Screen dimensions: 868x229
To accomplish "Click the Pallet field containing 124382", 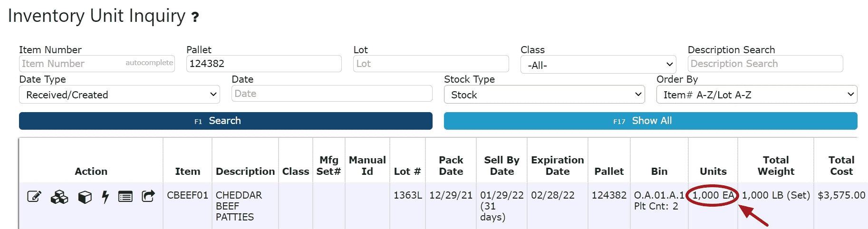I will (264, 64).
